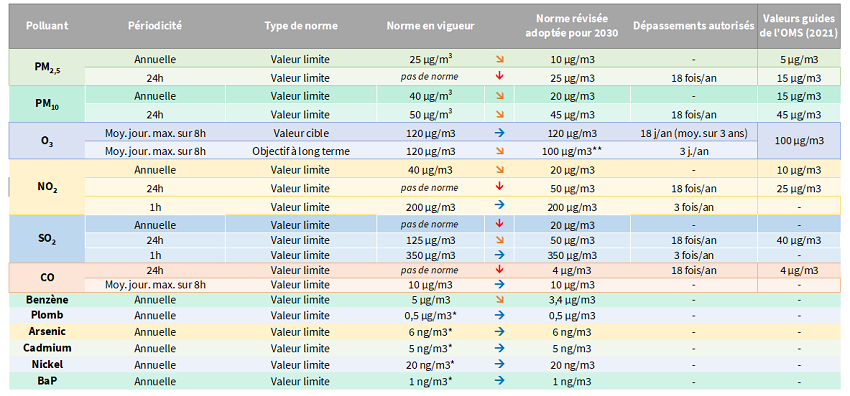Viewport: 850px width, 396px height.
Task: Click the blue right arrow in Plomb row
Action: click(x=500, y=315)
